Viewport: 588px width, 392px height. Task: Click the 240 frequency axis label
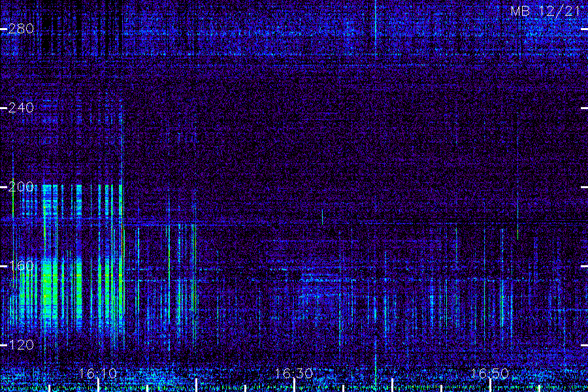tap(21, 108)
